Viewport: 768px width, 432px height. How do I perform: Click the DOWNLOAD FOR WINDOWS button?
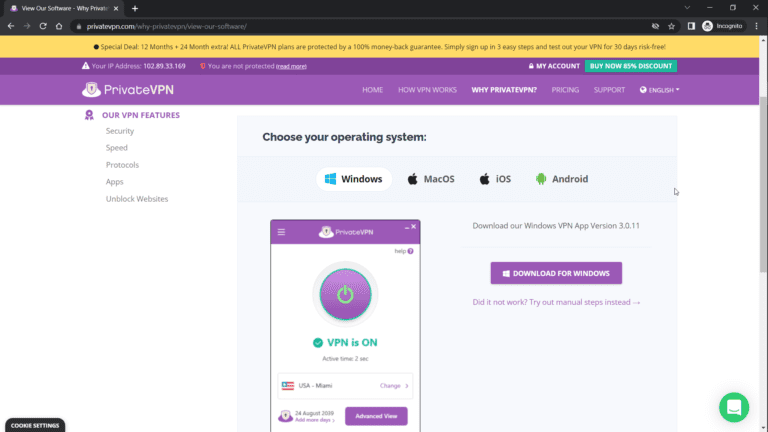[x=556, y=273]
